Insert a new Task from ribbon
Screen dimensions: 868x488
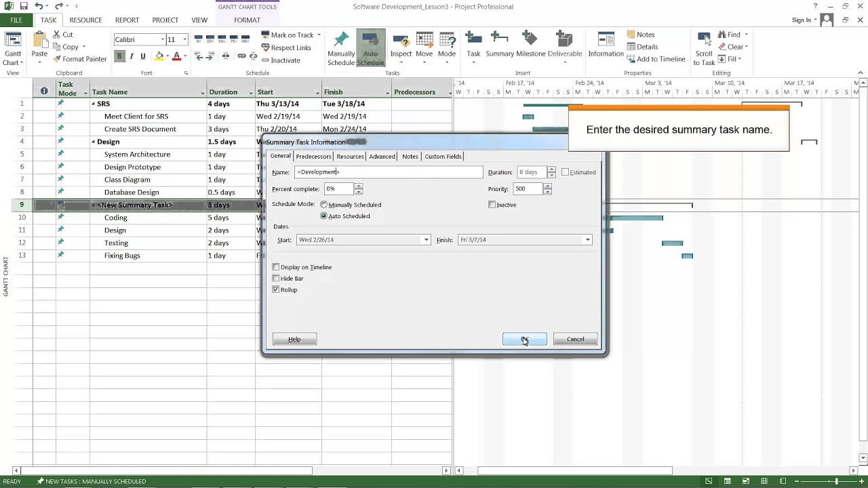(x=473, y=47)
